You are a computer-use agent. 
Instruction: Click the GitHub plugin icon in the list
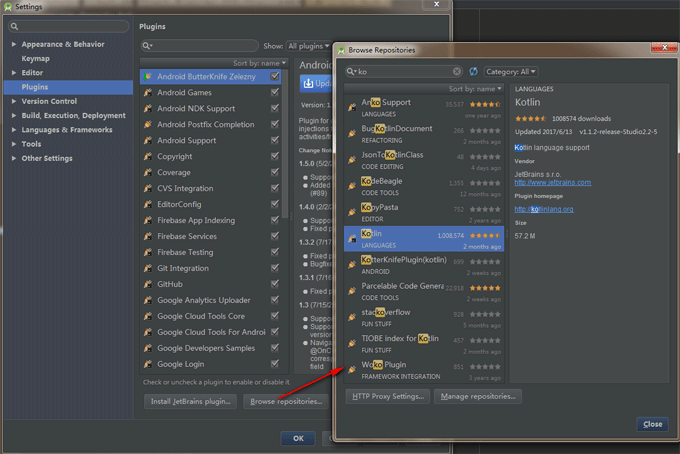[x=148, y=284]
